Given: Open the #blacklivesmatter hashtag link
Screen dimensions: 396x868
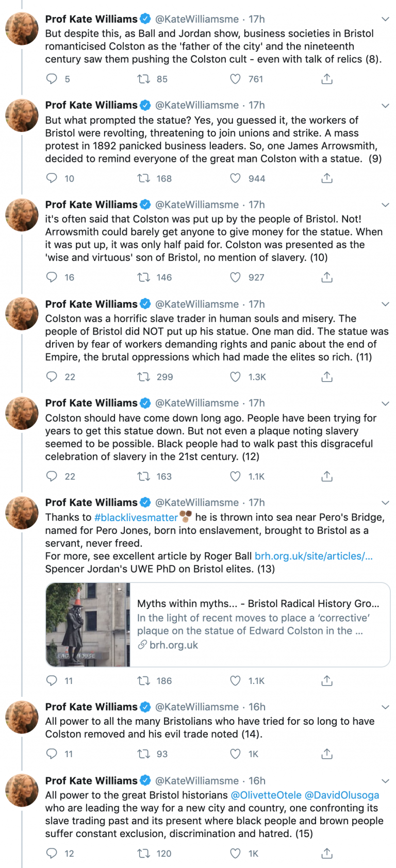Looking at the screenshot, I should (x=136, y=518).
